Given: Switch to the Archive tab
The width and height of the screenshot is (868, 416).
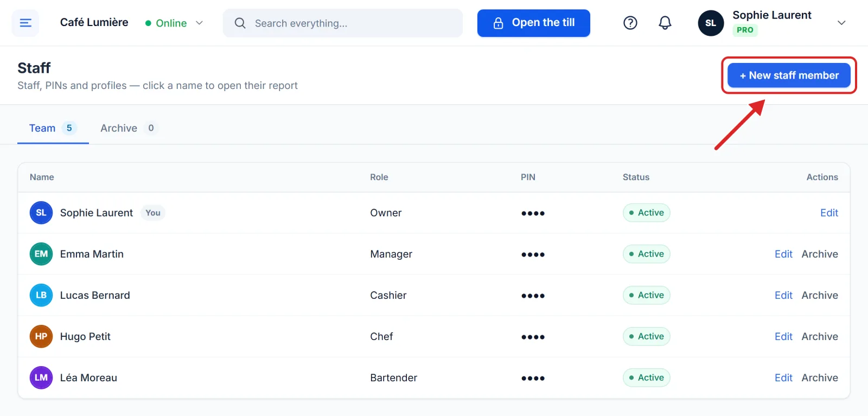Looking at the screenshot, I should [x=128, y=128].
